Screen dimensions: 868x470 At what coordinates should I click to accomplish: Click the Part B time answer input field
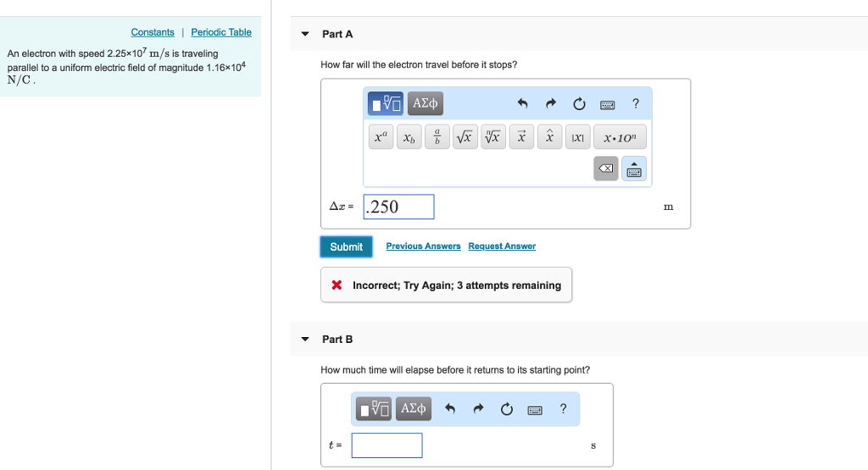(387, 445)
